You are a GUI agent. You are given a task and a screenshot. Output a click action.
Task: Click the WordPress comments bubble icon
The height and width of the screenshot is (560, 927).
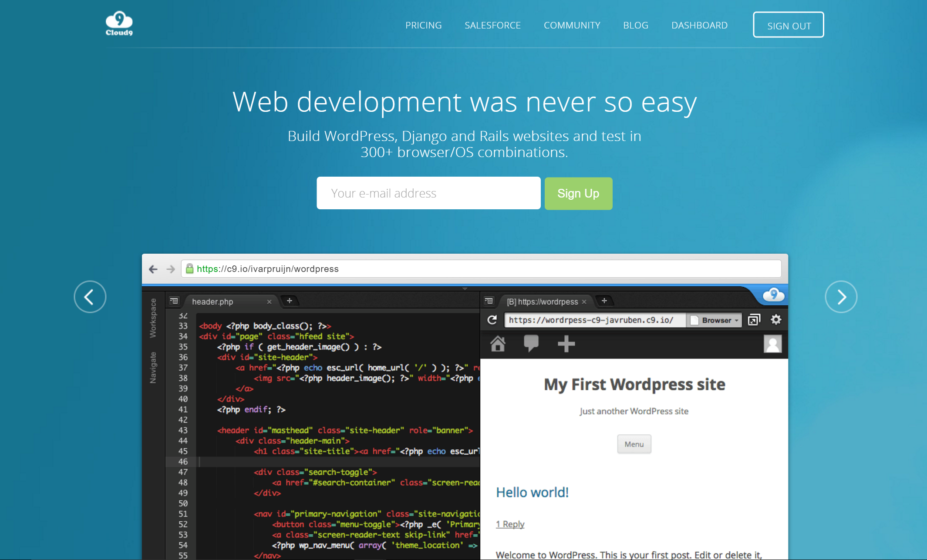point(531,343)
